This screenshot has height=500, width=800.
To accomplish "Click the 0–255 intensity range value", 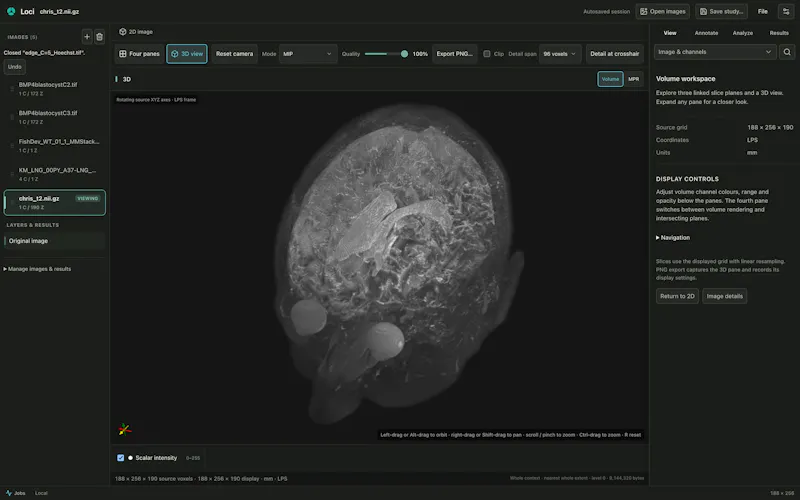I will [193, 458].
